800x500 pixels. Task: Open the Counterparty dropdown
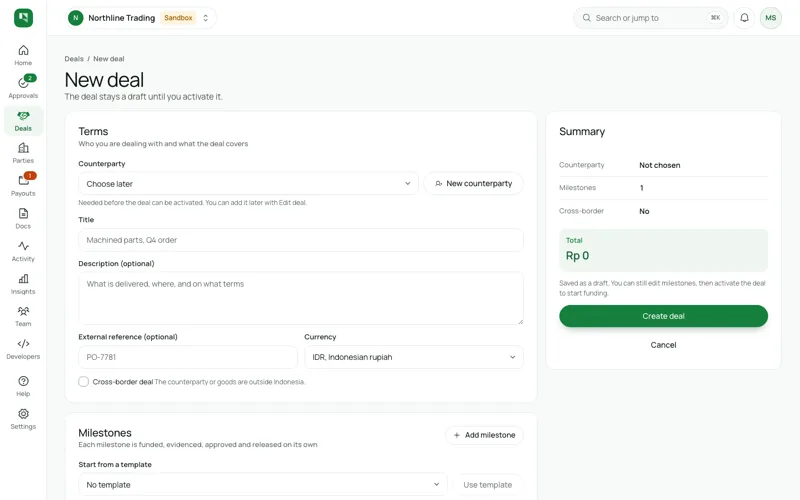248,184
